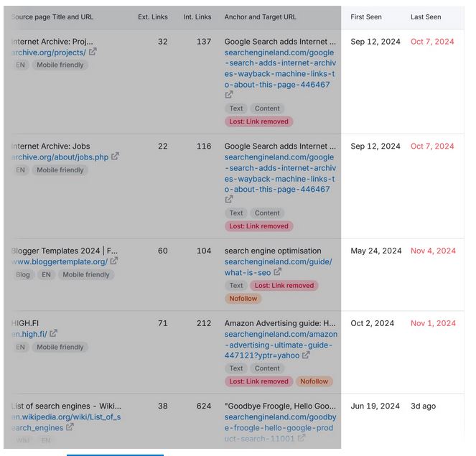Click the Blog tag under Blogger Templates 2024

23,275
